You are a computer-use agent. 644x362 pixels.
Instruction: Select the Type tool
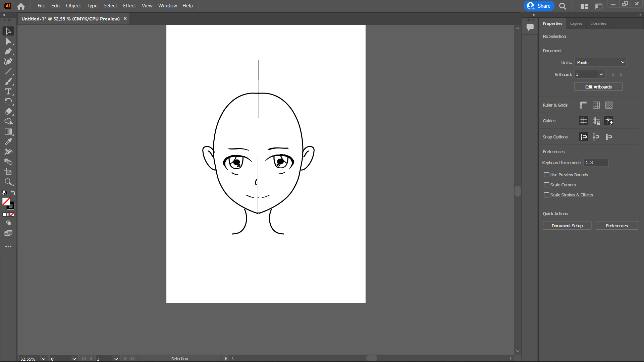coord(8,92)
